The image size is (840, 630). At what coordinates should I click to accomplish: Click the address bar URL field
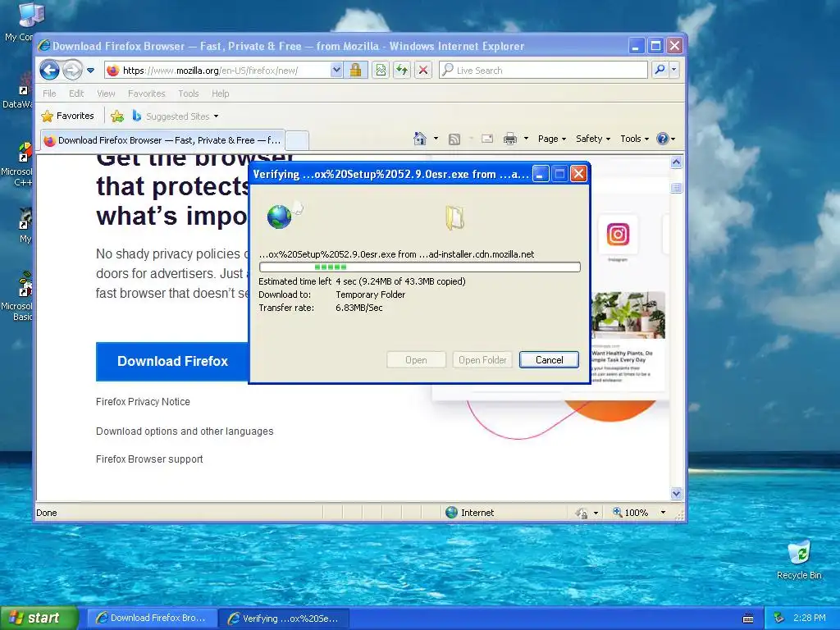(217, 71)
